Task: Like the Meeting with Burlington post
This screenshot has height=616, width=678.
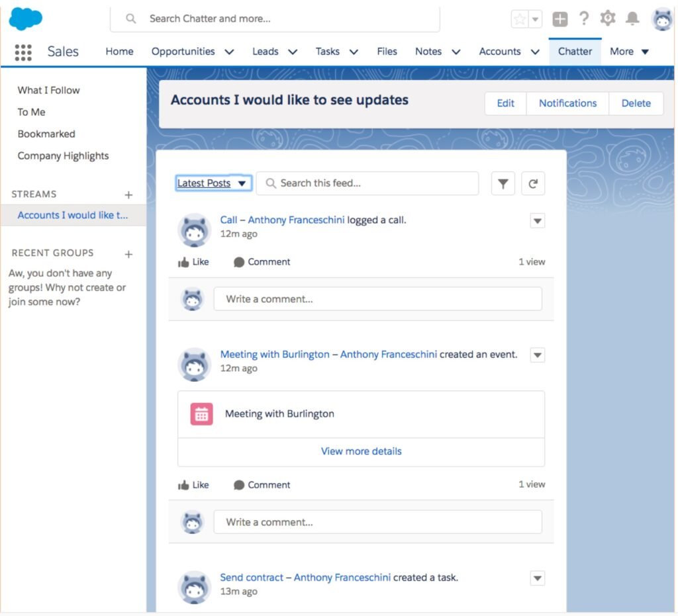Action: click(193, 485)
